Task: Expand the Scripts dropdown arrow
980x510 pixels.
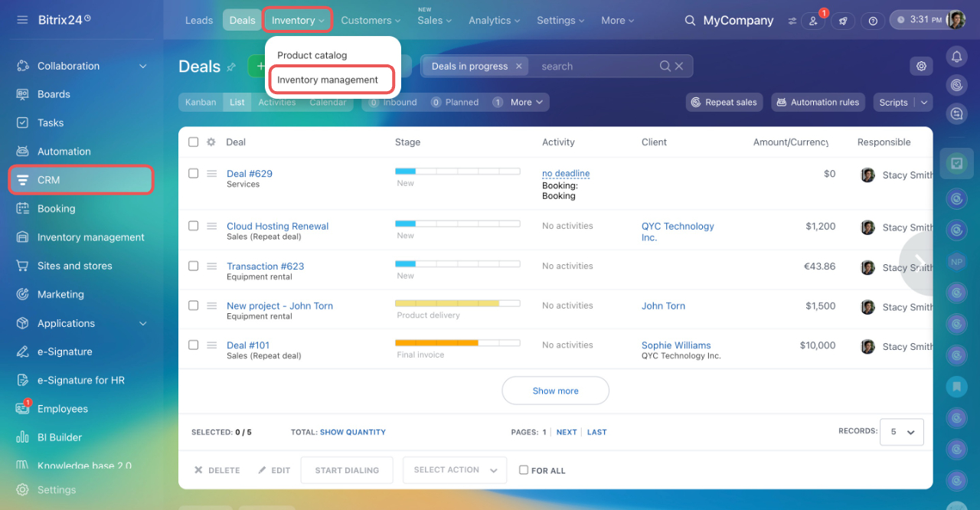Action: tap(924, 103)
